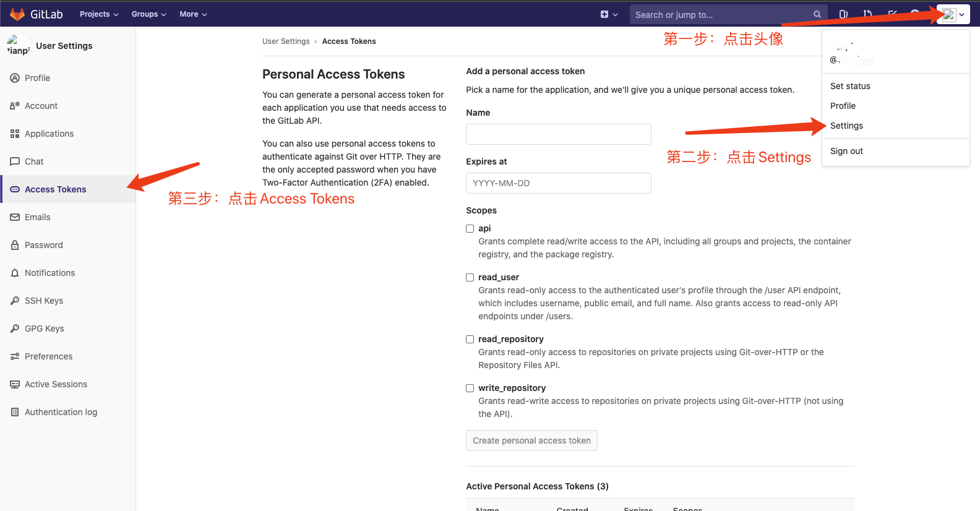Tick the read_repository scope checkbox

tap(470, 340)
